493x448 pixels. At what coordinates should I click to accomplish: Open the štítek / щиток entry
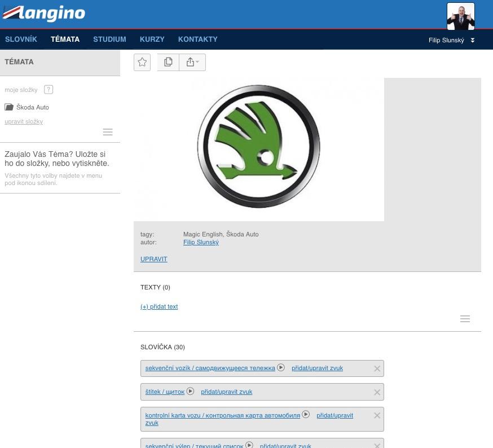pos(165,392)
